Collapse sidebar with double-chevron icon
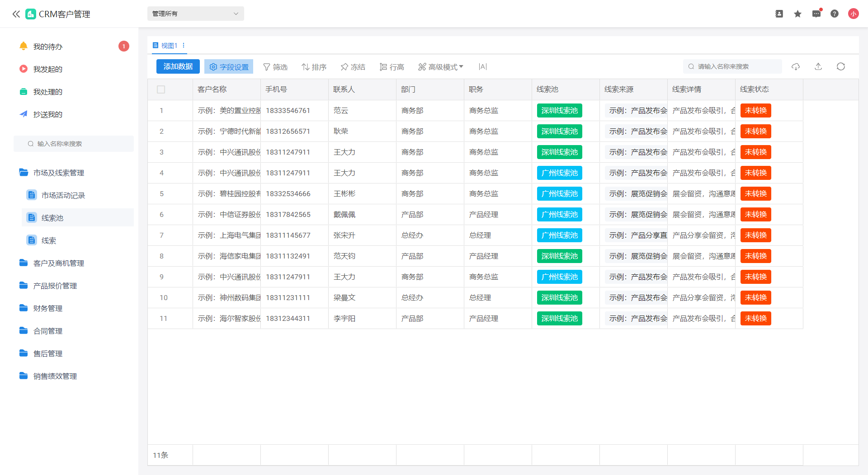Viewport: 868px width, 475px height. (16, 14)
